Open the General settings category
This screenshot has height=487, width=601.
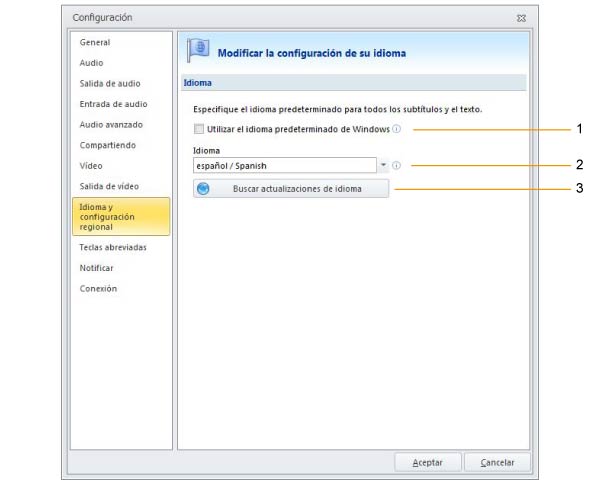click(95, 43)
